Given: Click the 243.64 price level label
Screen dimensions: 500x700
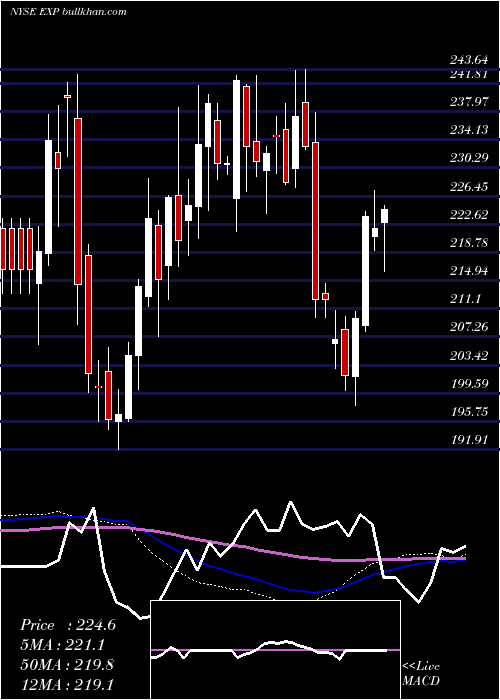Looking at the screenshot, I should tap(468, 59).
